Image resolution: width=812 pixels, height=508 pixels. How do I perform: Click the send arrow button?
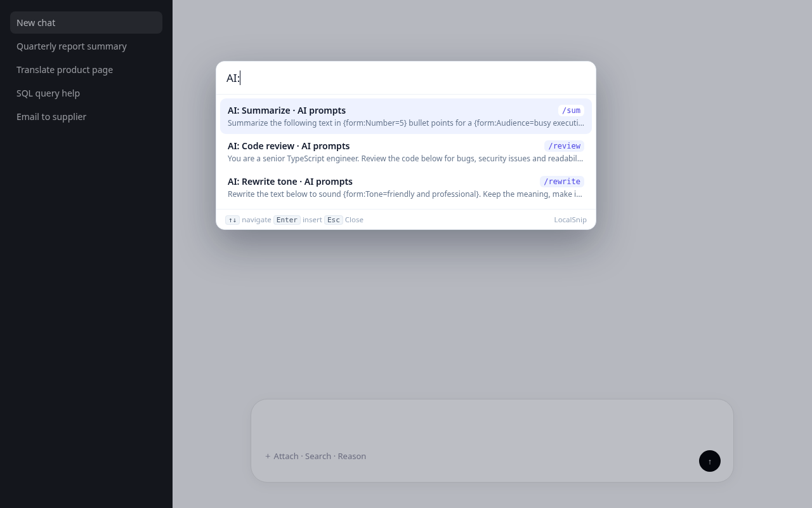(x=710, y=461)
